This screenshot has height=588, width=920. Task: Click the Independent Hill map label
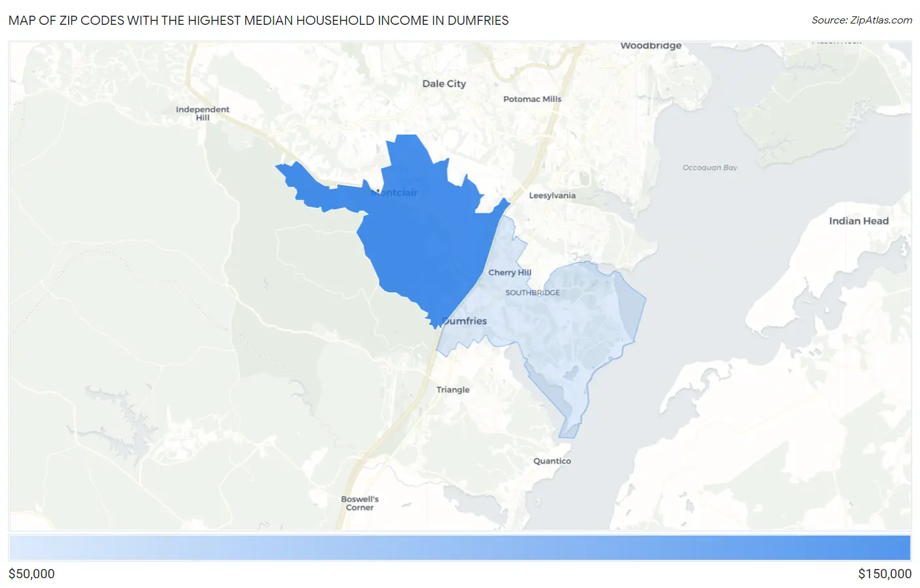203,114
